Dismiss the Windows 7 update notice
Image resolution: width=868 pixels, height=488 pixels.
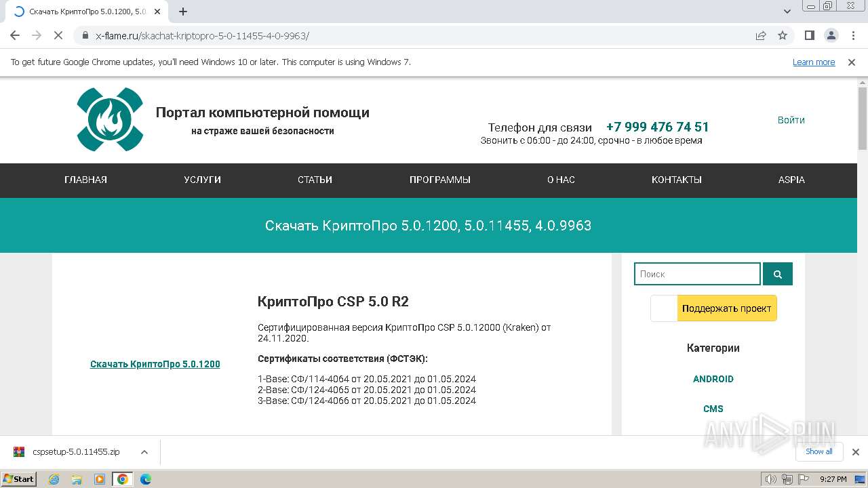[x=852, y=62]
